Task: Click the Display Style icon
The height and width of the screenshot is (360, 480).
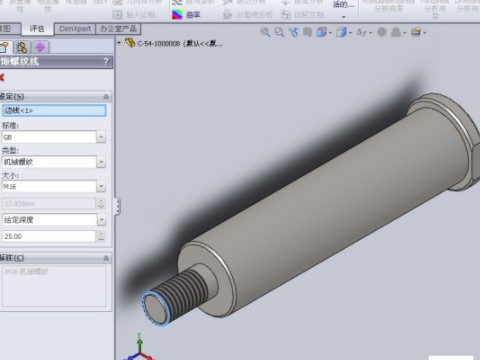Action: [x=341, y=32]
